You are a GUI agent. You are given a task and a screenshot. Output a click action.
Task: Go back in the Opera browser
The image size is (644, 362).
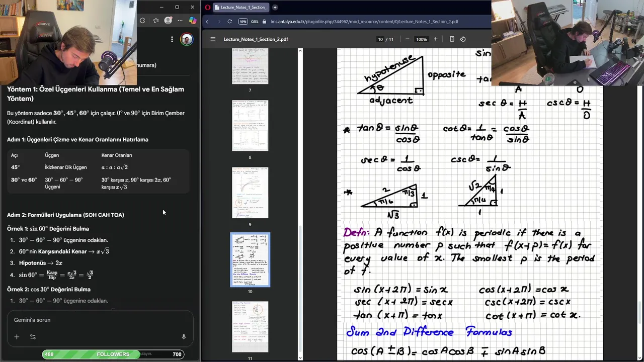207,22
